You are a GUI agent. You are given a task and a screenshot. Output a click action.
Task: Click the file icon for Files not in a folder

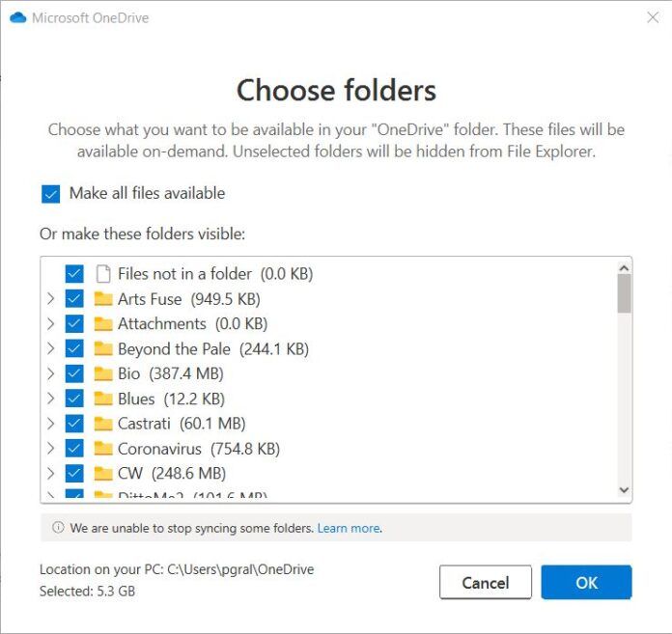point(103,274)
